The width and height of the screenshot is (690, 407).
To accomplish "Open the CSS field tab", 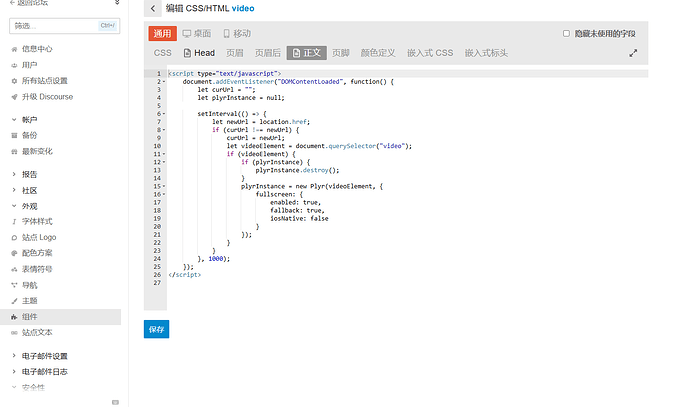I will click(162, 53).
